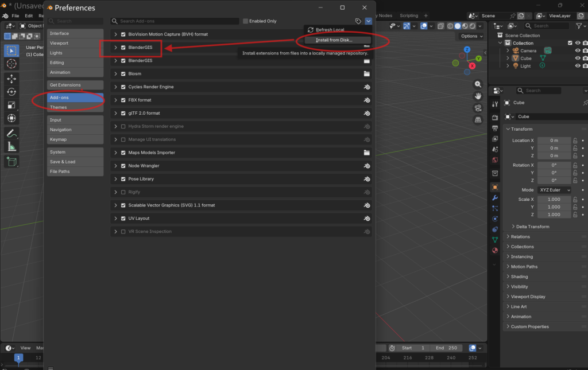Image resolution: width=588 pixels, height=370 pixels.
Task: Open the Get Extensions preferences section
Action: [75, 85]
